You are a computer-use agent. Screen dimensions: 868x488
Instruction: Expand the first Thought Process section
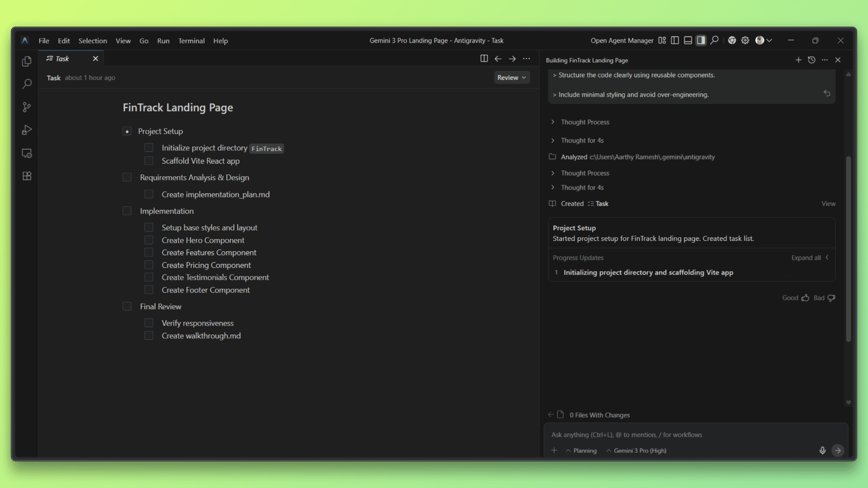(585, 122)
